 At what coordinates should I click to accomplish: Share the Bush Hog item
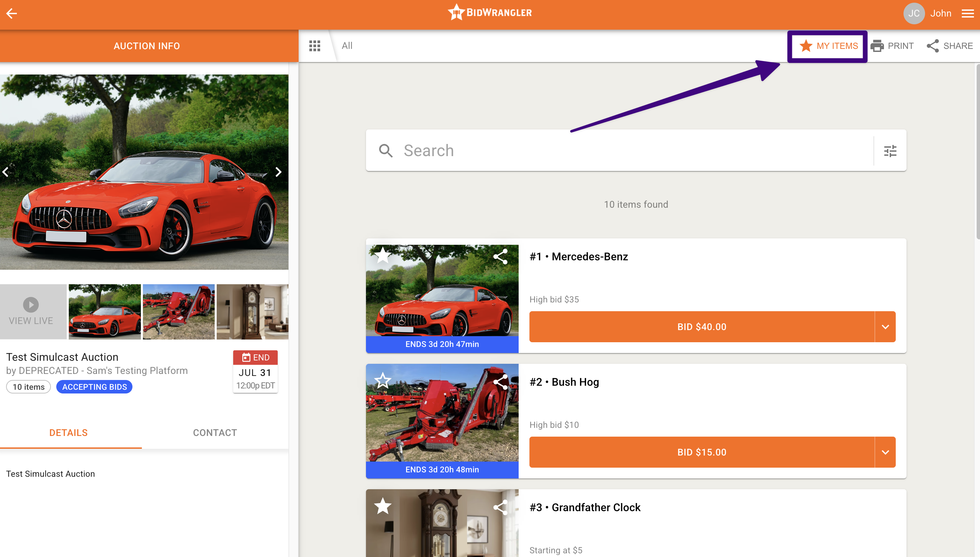tap(500, 382)
